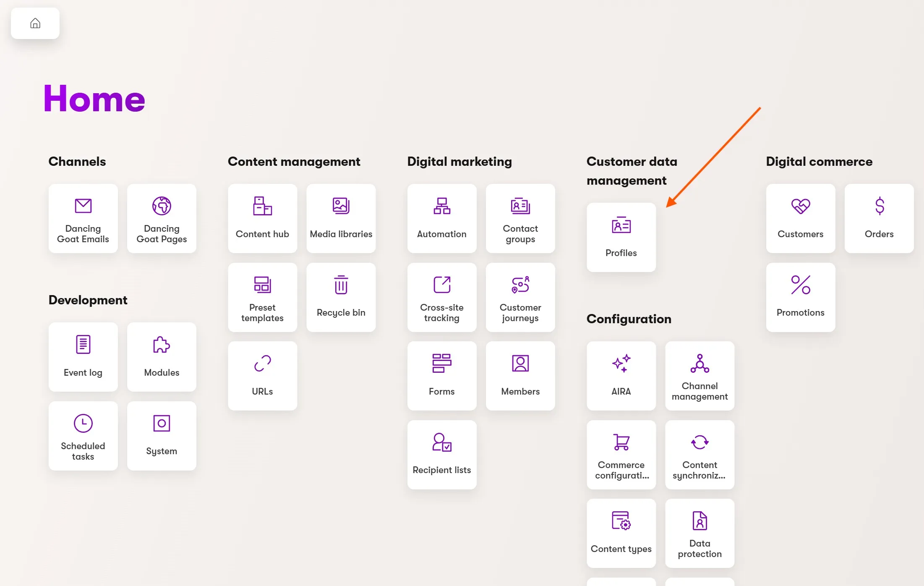This screenshot has width=924, height=586.
Task: Click the home icon button
Action: pos(35,23)
